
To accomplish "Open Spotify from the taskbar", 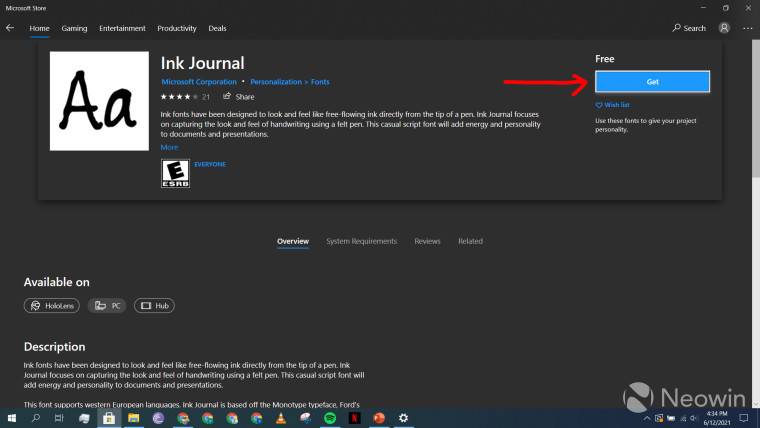I will [330, 418].
